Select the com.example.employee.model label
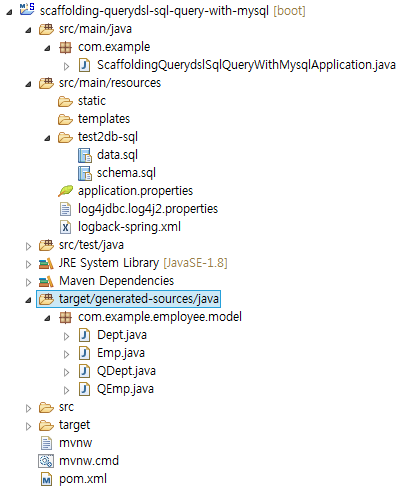This screenshot has width=405, height=488. tap(160, 317)
